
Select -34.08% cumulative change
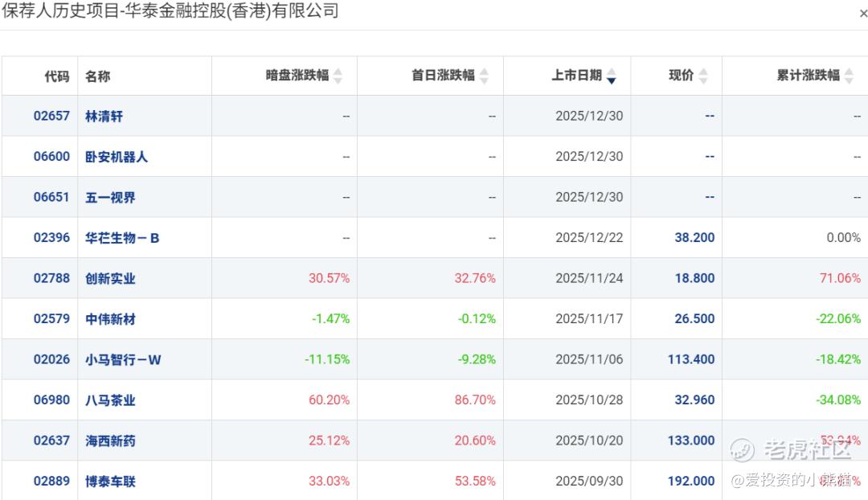[x=838, y=400]
